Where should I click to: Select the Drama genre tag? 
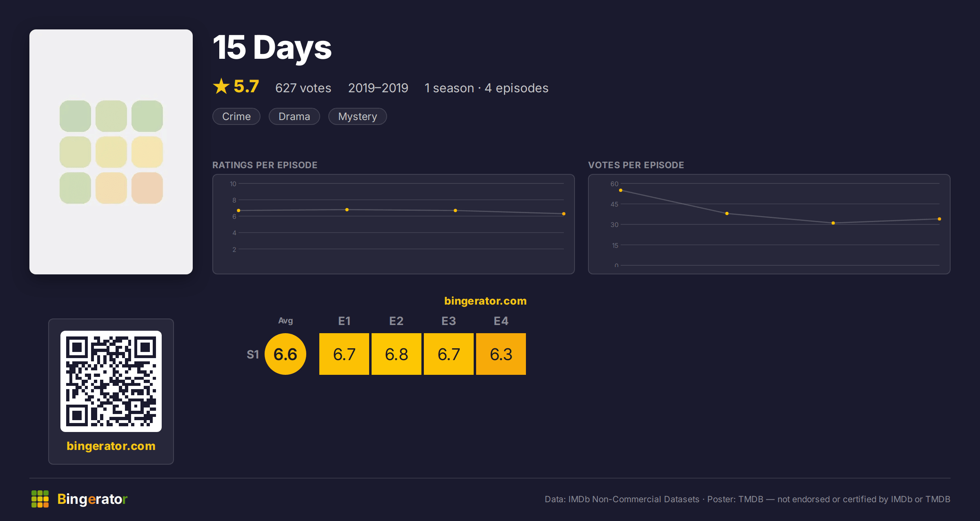coord(294,116)
